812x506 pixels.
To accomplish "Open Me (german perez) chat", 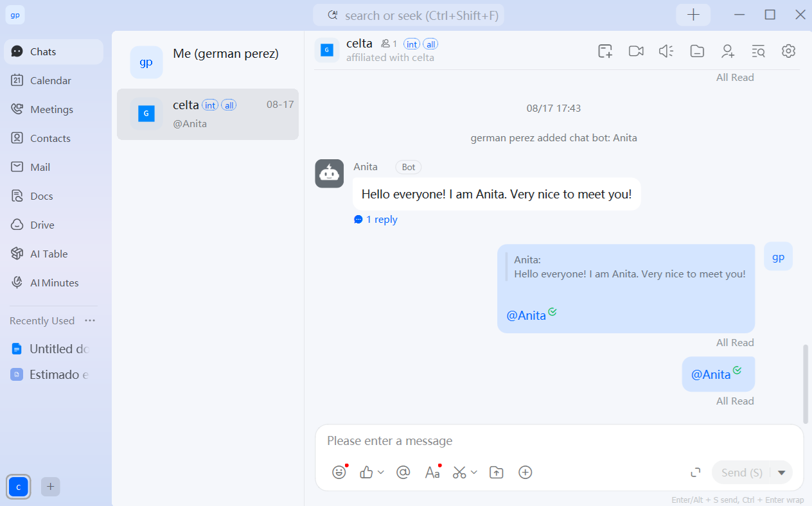I will click(207, 62).
